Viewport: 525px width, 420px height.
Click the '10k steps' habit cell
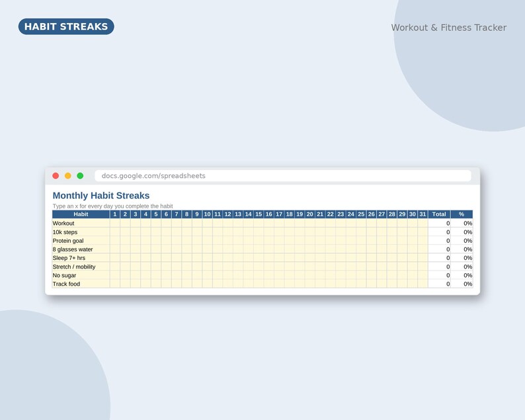(81, 232)
